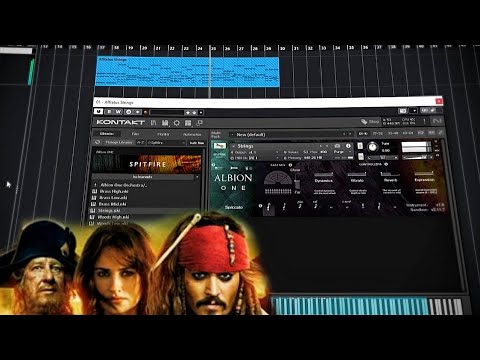Click the Vibrato controller slider

(x=357, y=174)
